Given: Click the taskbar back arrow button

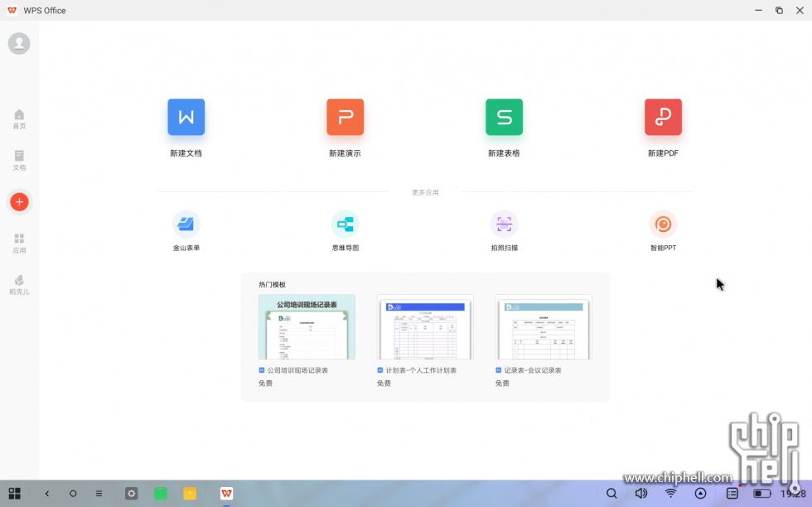Looking at the screenshot, I should coord(47,494).
